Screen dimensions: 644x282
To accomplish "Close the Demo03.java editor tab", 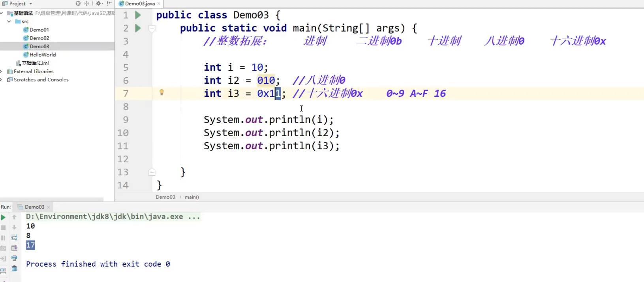I will click(159, 4).
